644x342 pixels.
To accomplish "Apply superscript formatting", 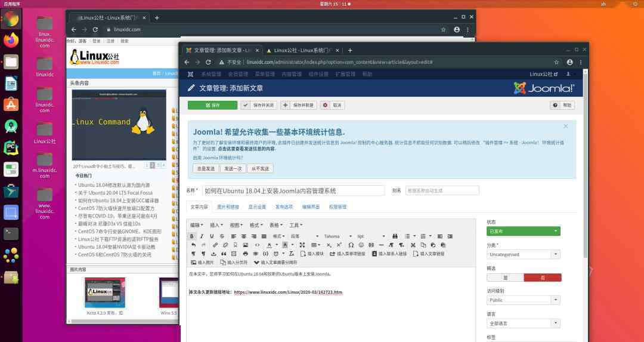I will 339,245.
